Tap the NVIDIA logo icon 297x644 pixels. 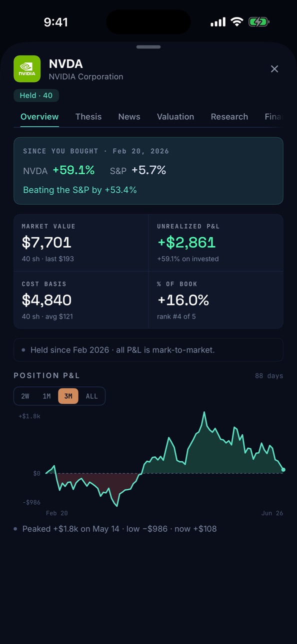point(27,69)
